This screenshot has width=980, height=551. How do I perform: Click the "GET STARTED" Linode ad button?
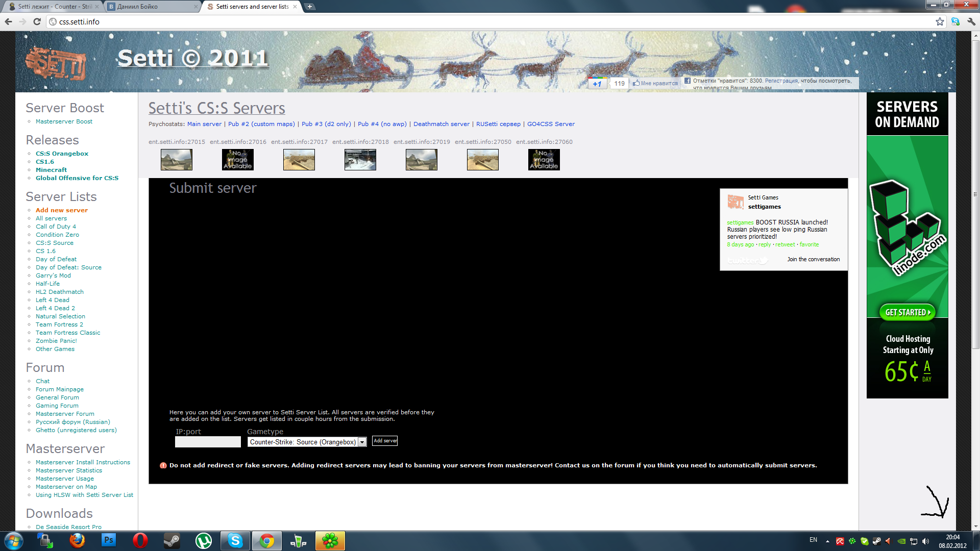click(x=907, y=312)
